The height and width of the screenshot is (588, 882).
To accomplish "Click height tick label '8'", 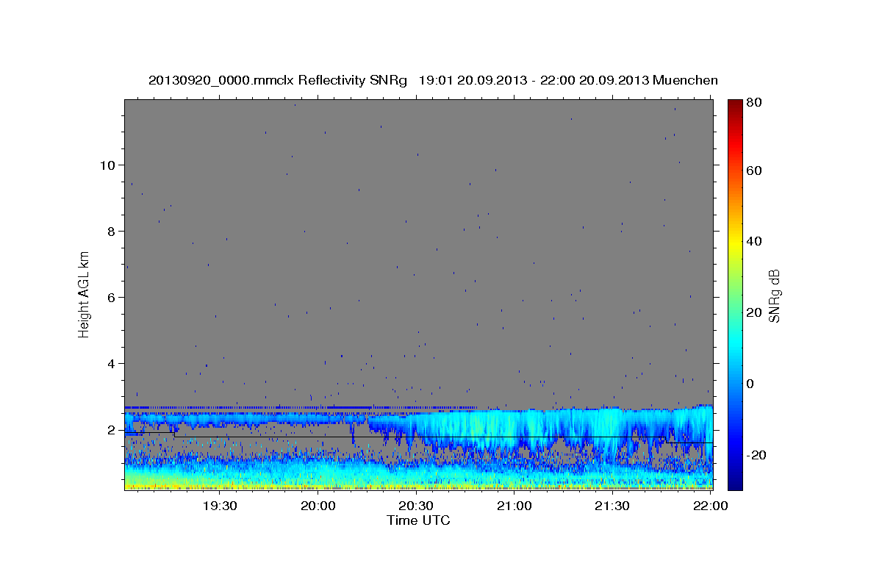I will (x=112, y=232).
